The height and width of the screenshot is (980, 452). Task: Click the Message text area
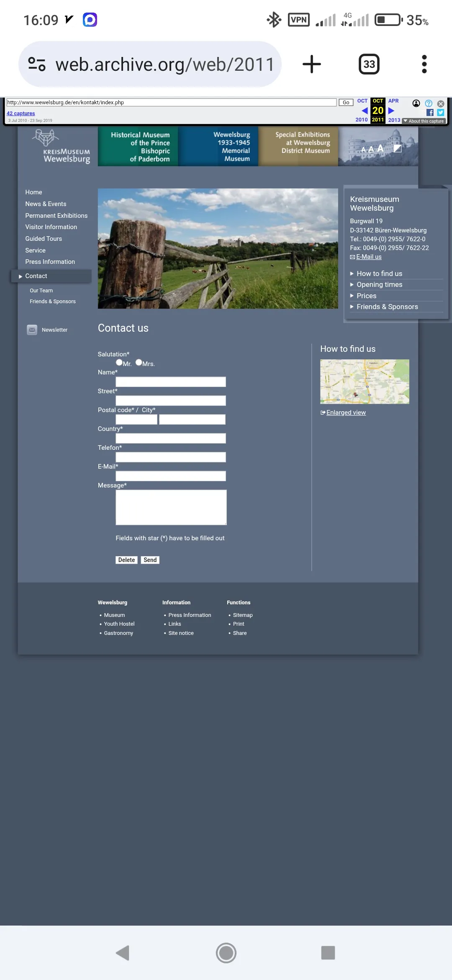coord(171,507)
